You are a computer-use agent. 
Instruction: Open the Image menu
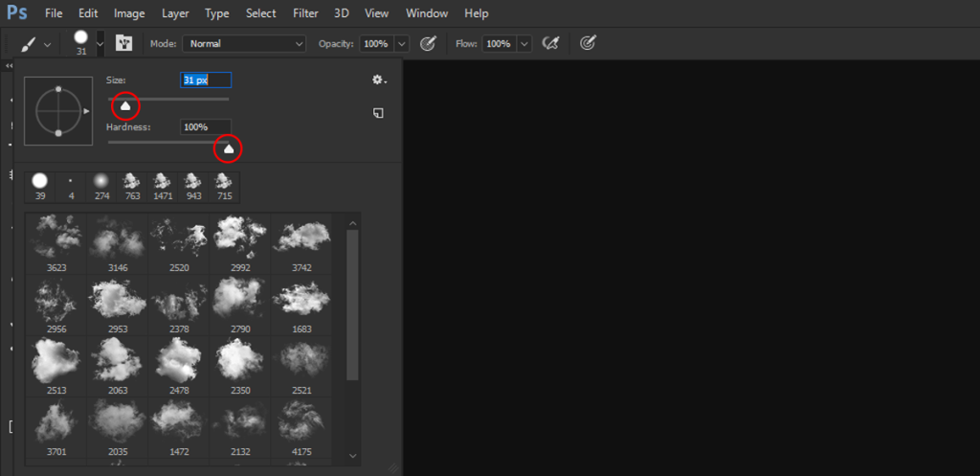pos(129,13)
